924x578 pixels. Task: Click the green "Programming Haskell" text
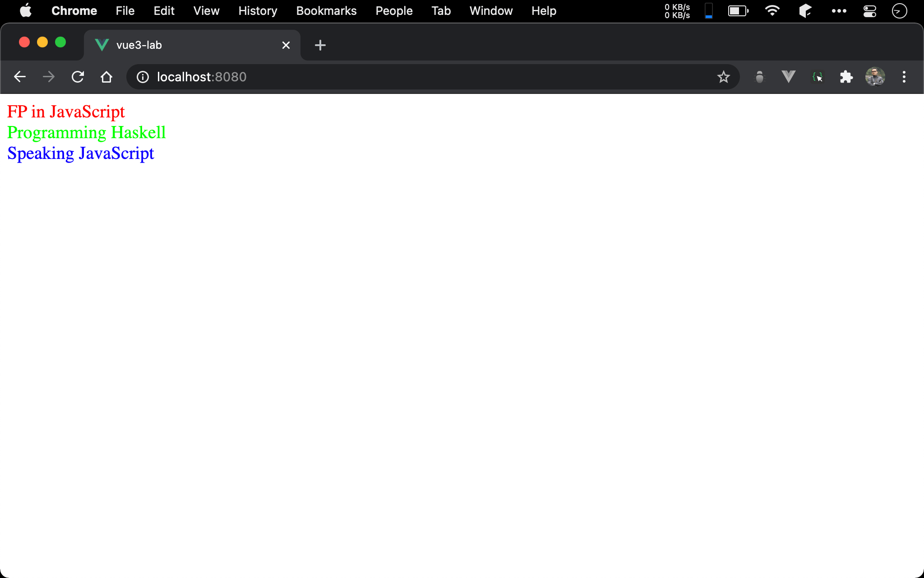(x=86, y=132)
